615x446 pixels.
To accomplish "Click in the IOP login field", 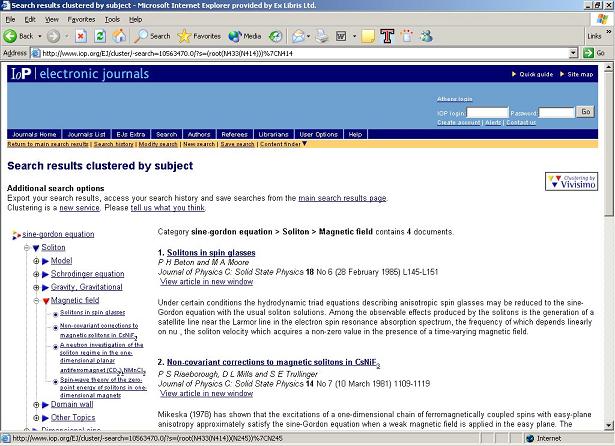I will tap(487, 113).
